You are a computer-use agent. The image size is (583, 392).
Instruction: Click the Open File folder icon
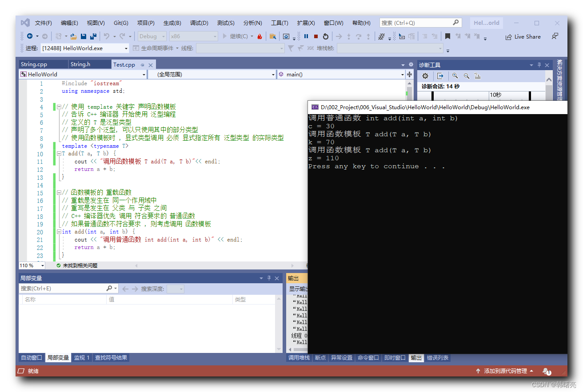coord(74,36)
